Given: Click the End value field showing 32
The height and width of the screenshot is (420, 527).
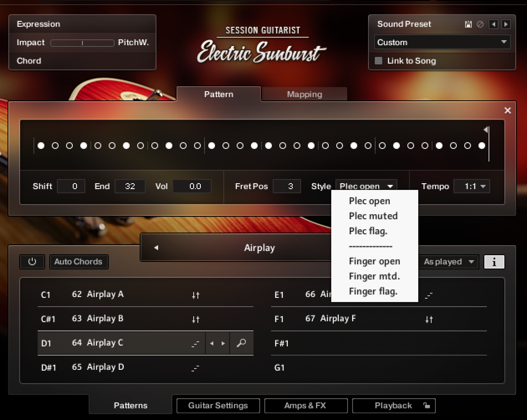Looking at the screenshot, I should pos(130,186).
